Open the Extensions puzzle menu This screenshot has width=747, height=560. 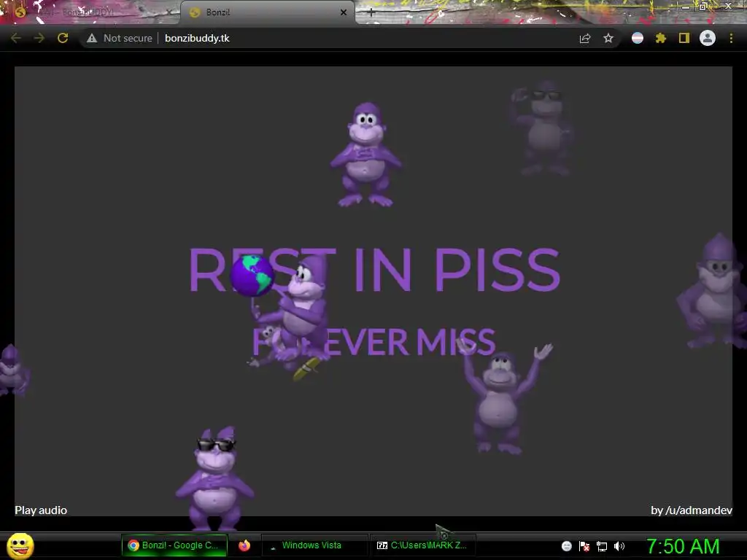click(x=661, y=38)
